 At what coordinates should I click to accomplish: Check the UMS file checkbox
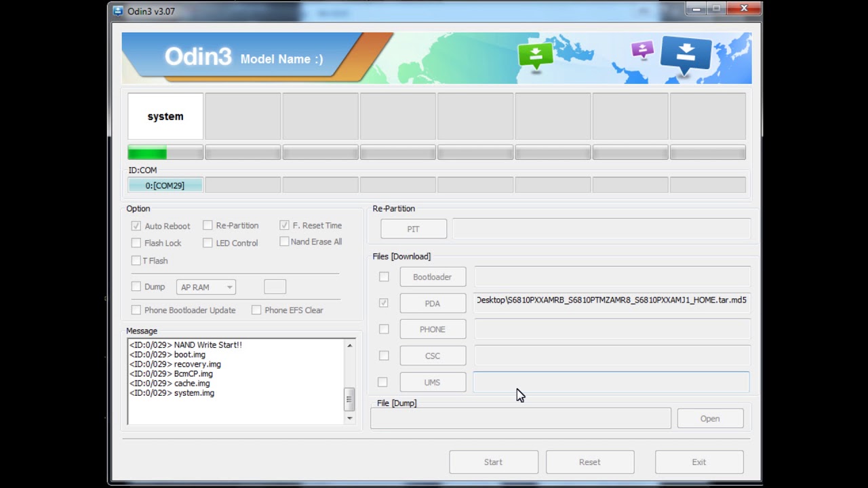click(x=382, y=382)
